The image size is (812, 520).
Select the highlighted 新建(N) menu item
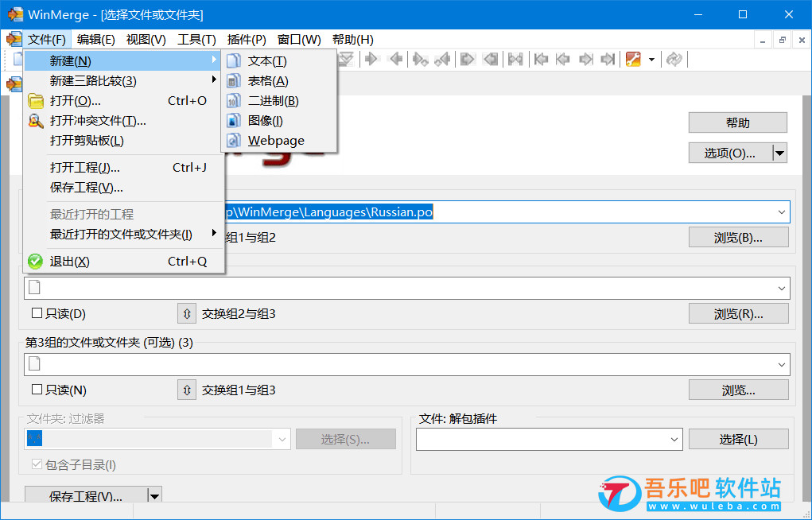coord(124,61)
